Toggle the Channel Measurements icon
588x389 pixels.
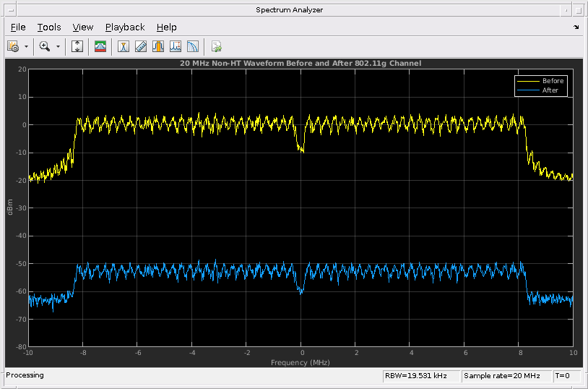[x=157, y=46]
